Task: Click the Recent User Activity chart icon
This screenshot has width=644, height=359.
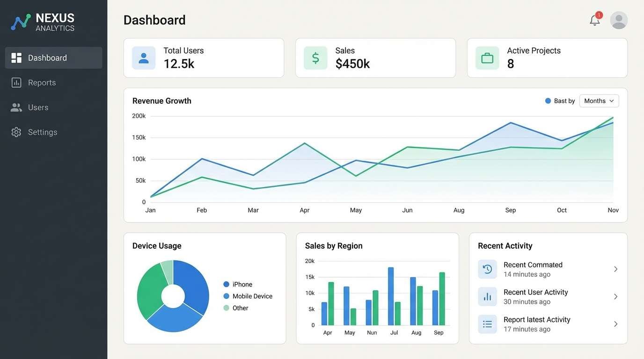Action: 487,296
